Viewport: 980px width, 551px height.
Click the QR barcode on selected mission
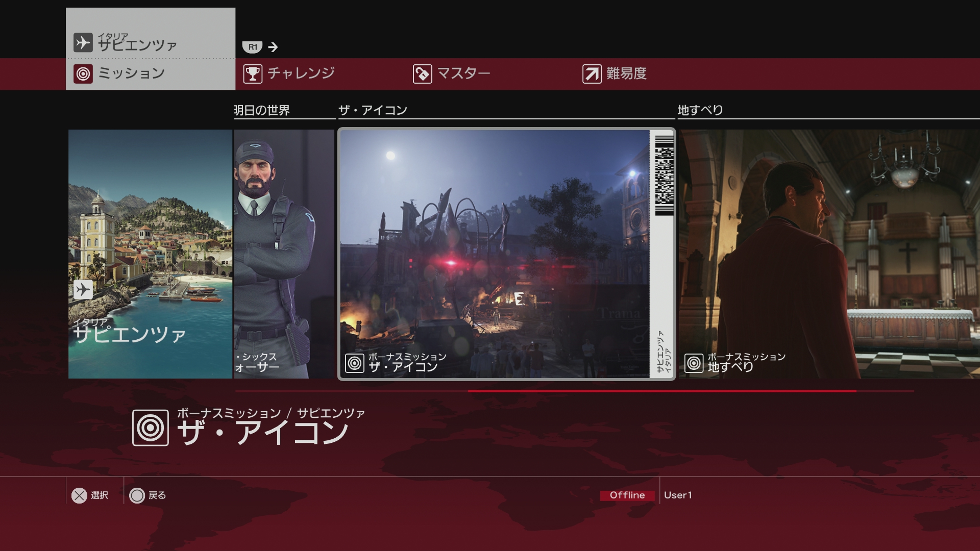664,175
